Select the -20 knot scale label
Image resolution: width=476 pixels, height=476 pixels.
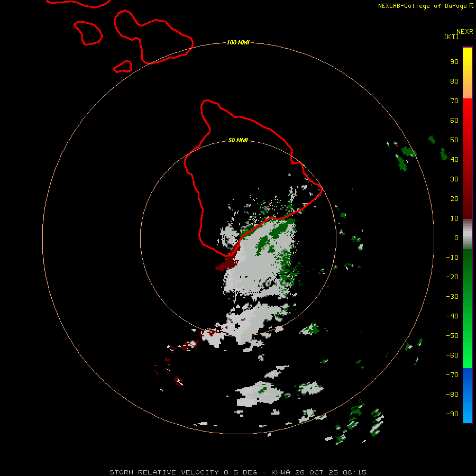point(452,277)
